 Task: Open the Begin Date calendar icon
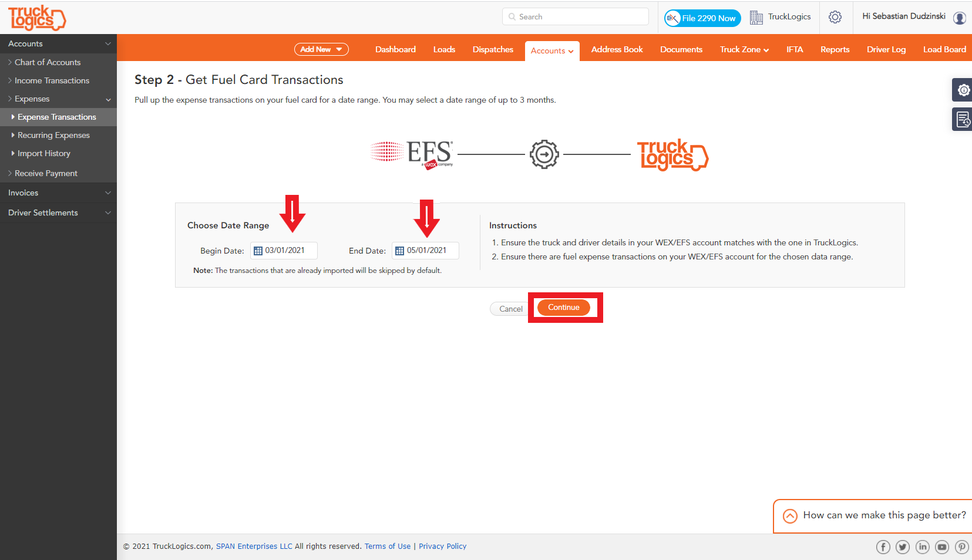(258, 251)
